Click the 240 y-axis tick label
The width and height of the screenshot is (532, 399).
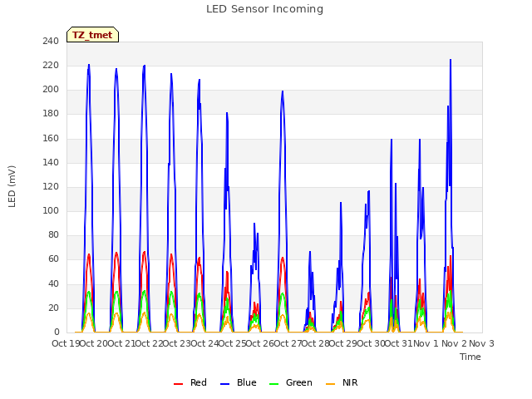(51, 41)
